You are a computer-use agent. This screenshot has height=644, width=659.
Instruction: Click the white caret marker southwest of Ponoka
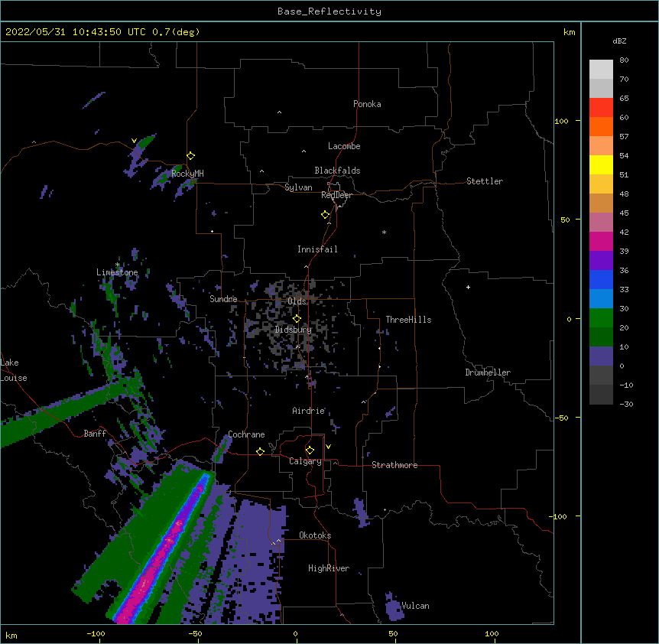click(280, 112)
